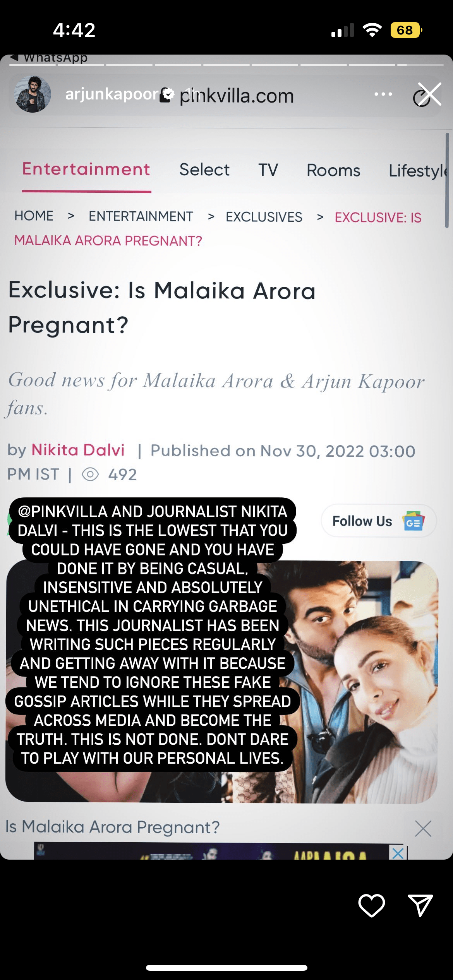Viewport: 453px width, 980px height.
Task: Open the three-dot story options menu
Action: [x=383, y=94]
